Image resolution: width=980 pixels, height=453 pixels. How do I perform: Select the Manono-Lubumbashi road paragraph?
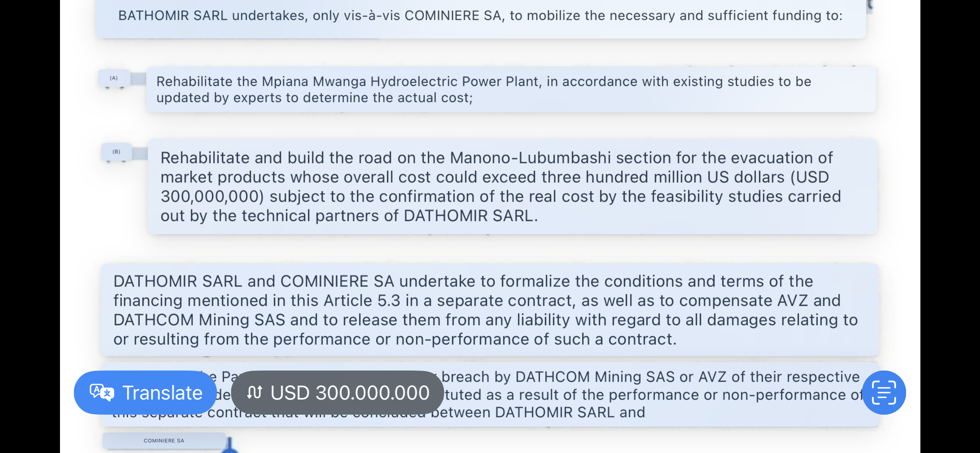(512, 187)
